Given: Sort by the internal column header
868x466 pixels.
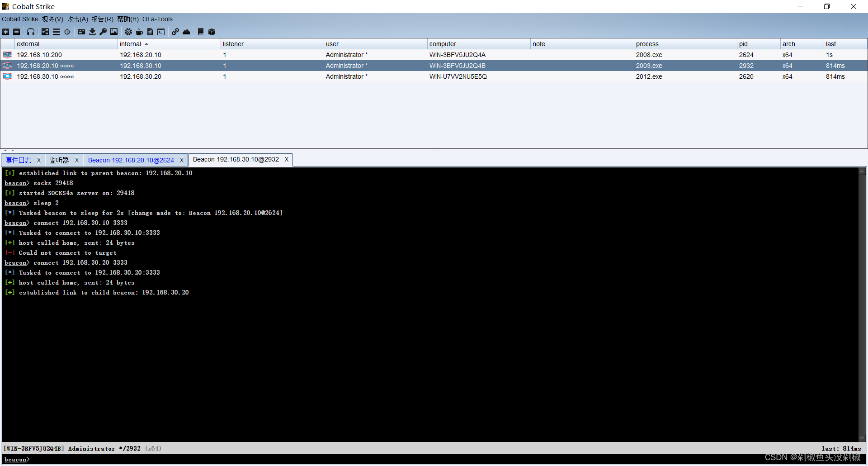Looking at the screenshot, I should click(169, 44).
